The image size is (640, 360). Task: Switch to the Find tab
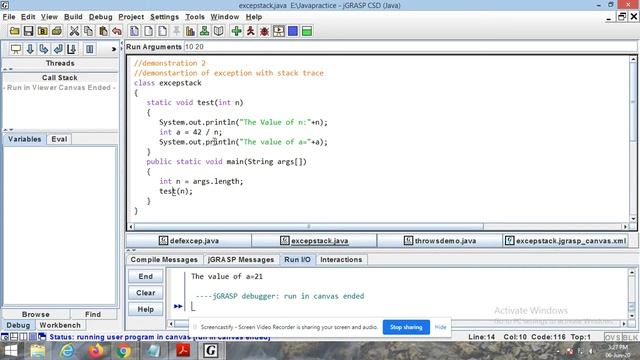pos(93,314)
